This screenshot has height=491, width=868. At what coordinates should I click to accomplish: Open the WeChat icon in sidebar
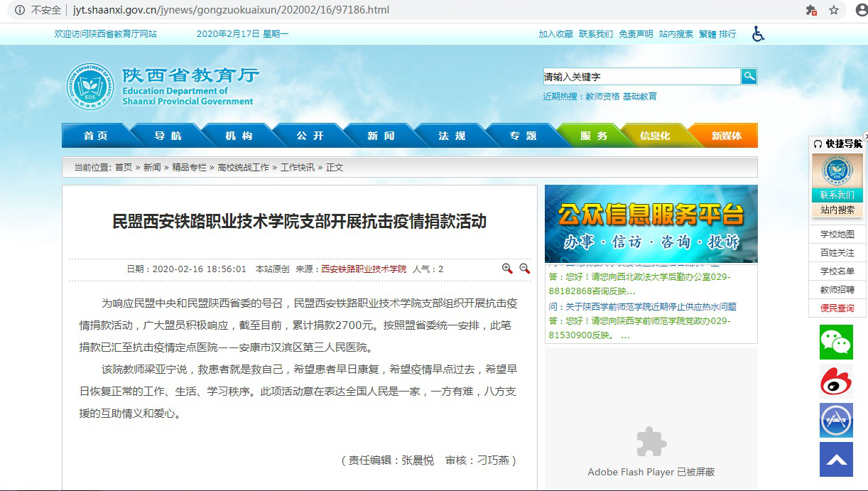836,342
